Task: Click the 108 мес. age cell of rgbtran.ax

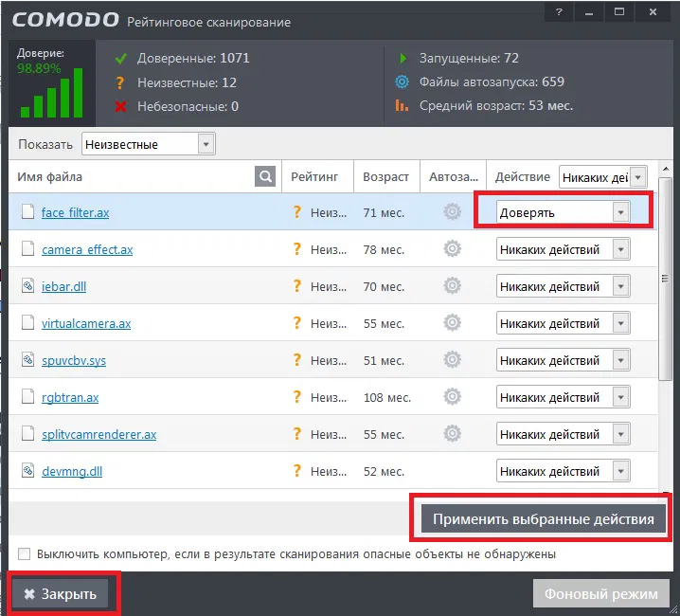Action: [387, 397]
